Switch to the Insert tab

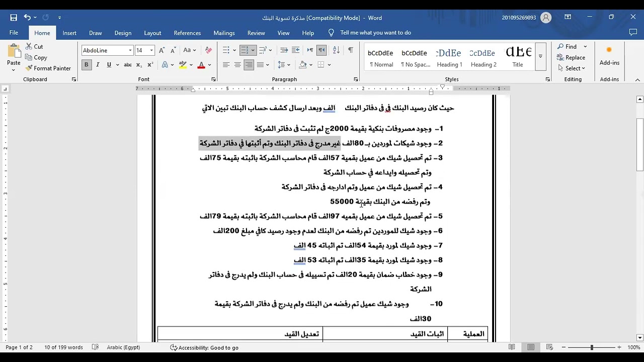69,33
